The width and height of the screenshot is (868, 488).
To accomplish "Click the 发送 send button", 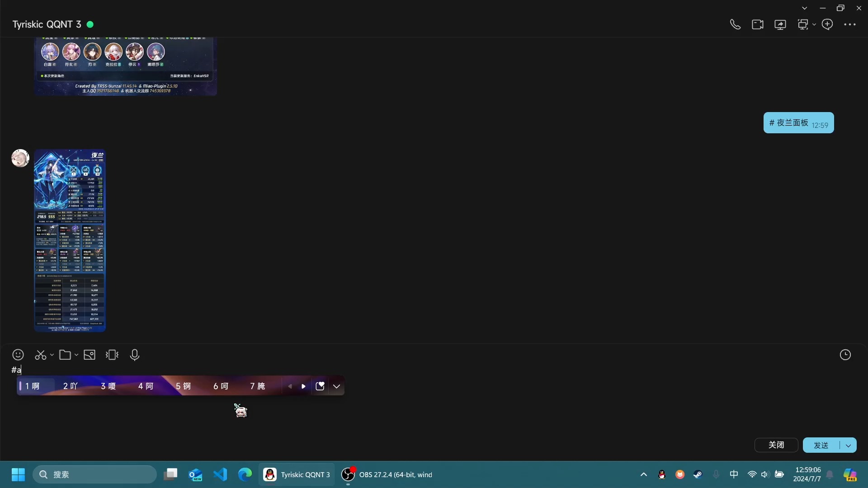I will tap(821, 446).
